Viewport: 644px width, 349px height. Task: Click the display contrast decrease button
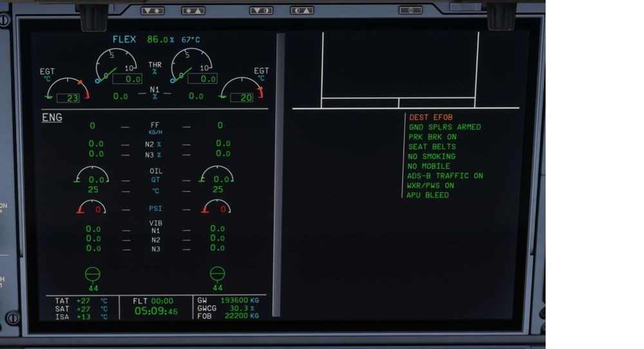click(x=261, y=10)
